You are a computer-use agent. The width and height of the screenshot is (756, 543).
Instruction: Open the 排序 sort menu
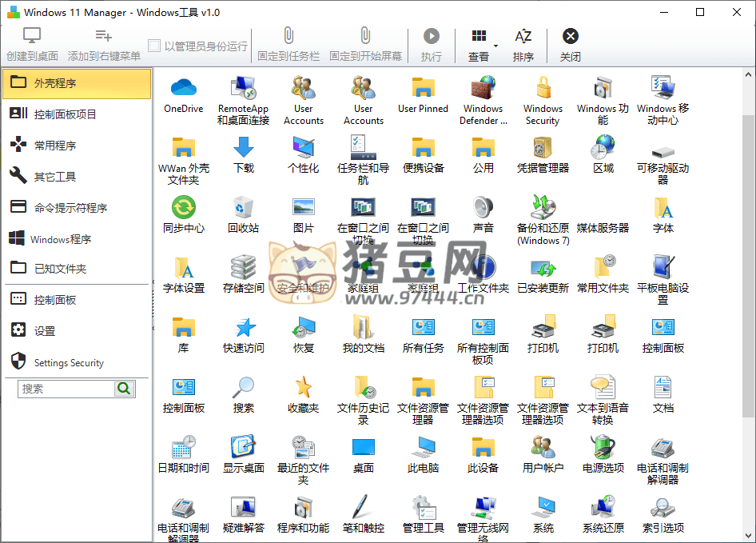pos(523,45)
